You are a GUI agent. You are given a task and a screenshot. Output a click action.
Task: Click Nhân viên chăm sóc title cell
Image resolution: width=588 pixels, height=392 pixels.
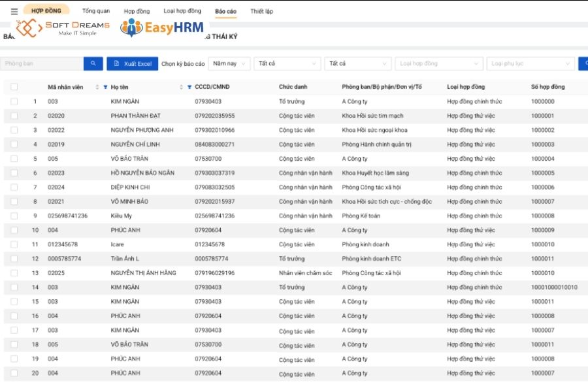[305, 272]
